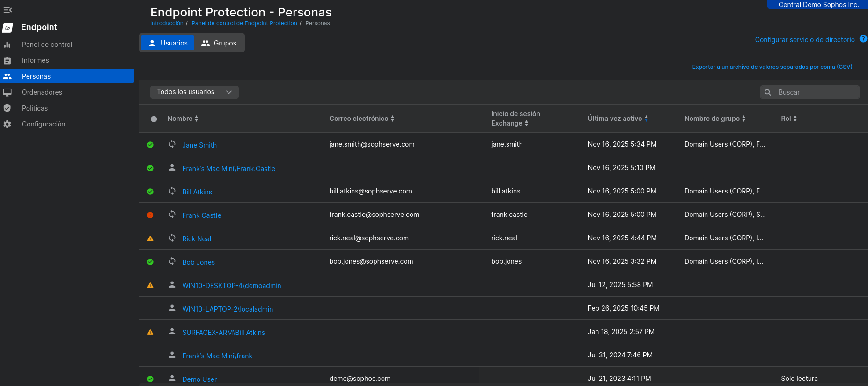Screen dimensions: 868x386
Task: Collapse the sidebar menu icon
Action: click(7, 10)
